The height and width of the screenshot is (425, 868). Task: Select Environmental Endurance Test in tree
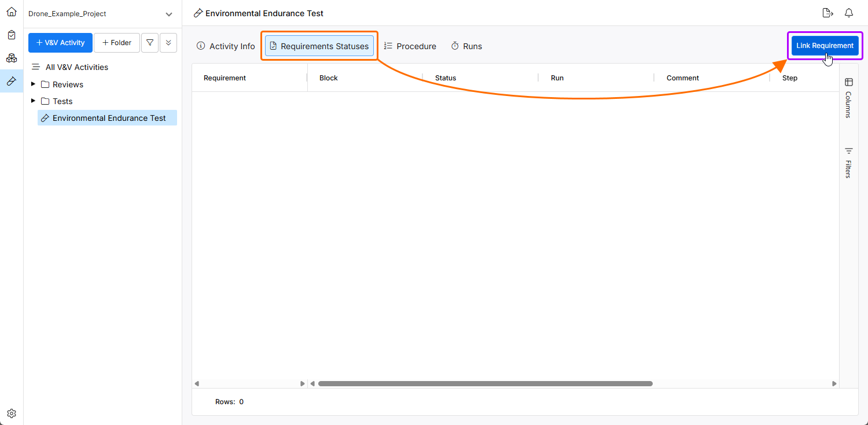pyautogui.click(x=108, y=118)
